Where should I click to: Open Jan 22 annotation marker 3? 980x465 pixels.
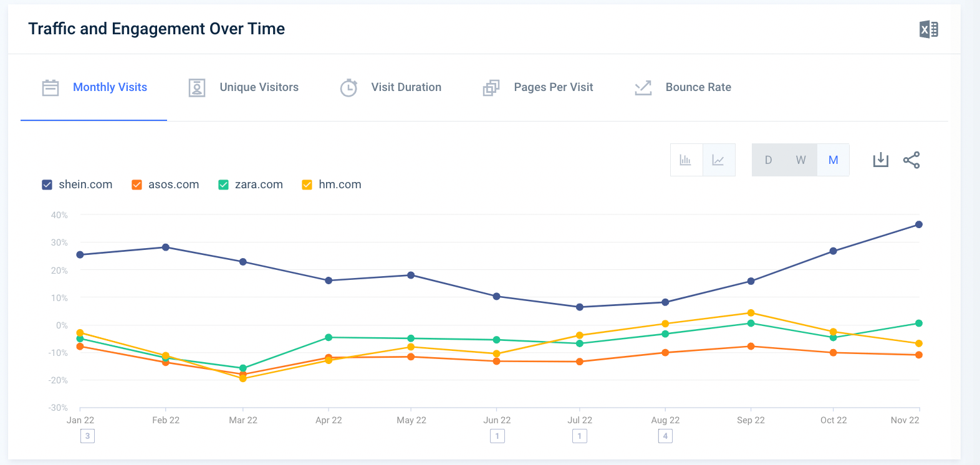click(x=88, y=436)
